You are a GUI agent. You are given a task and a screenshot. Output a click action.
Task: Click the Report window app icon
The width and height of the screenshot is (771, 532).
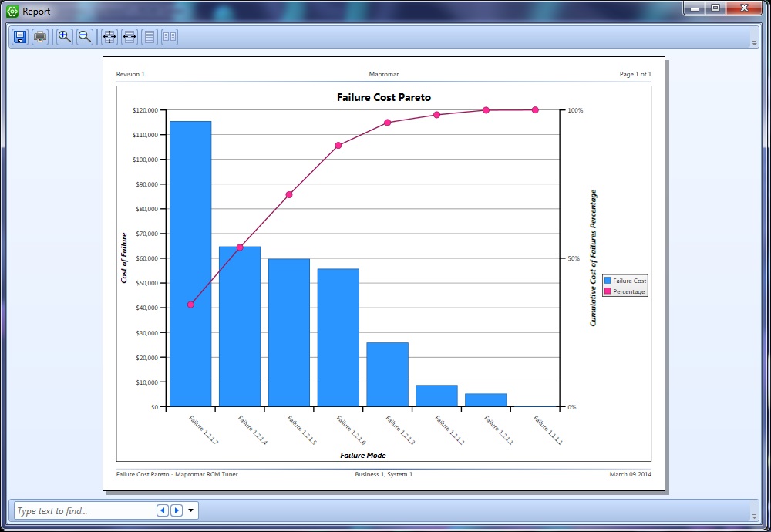pos(12,12)
